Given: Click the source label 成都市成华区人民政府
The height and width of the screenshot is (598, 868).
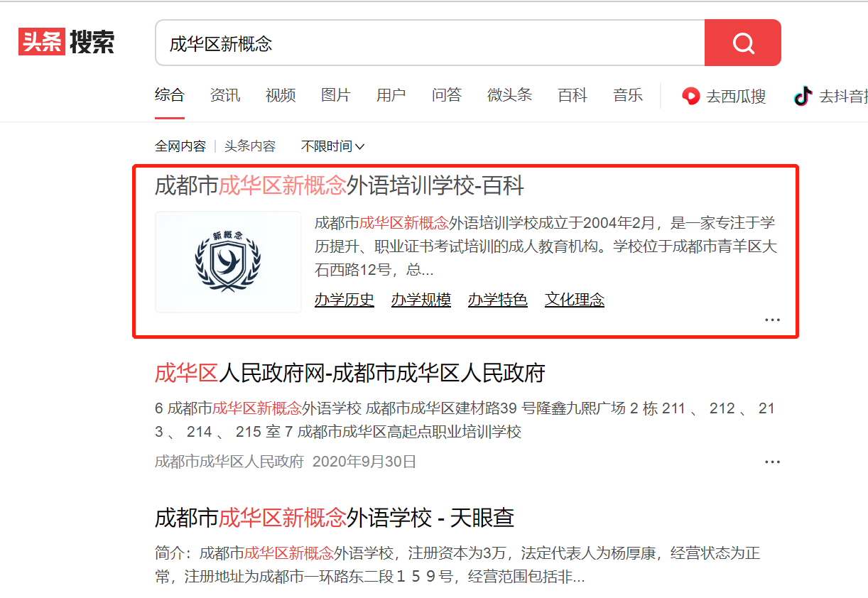Looking at the screenshot, I should coord(229,462).
